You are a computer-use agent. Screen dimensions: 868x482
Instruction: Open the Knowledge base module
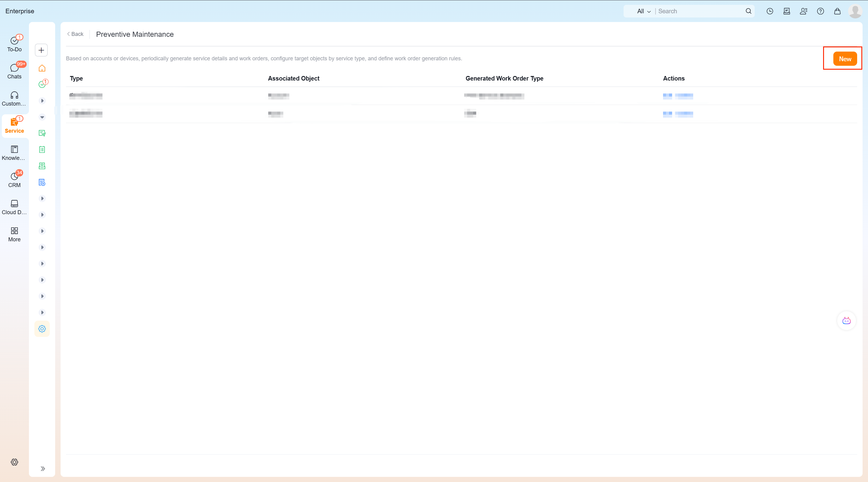(14, 153)
